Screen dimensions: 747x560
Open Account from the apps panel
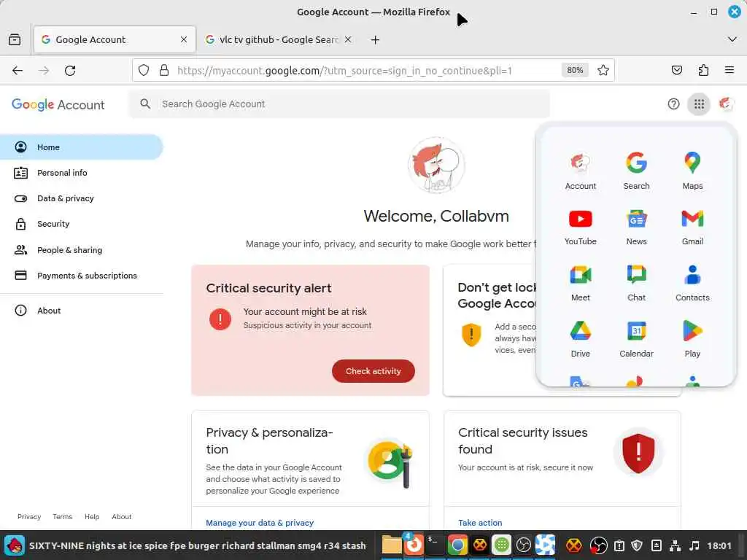click(580, 171)
